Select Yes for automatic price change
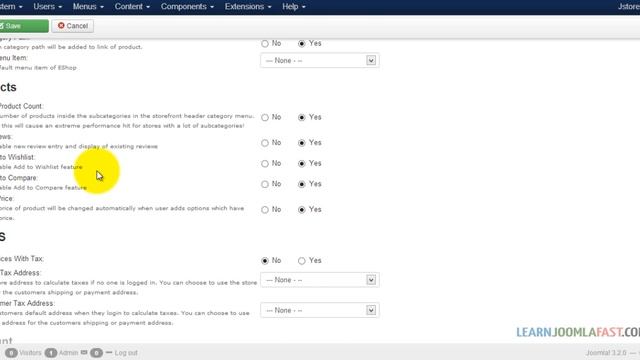This screenshot has width=640, height=360. click(x=302, y=210)
